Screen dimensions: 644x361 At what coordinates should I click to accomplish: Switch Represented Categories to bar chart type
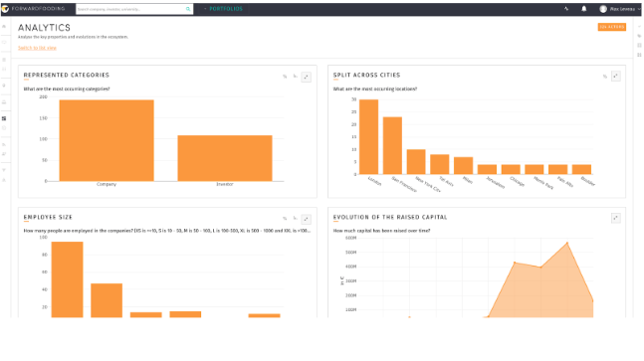point(295,77)
